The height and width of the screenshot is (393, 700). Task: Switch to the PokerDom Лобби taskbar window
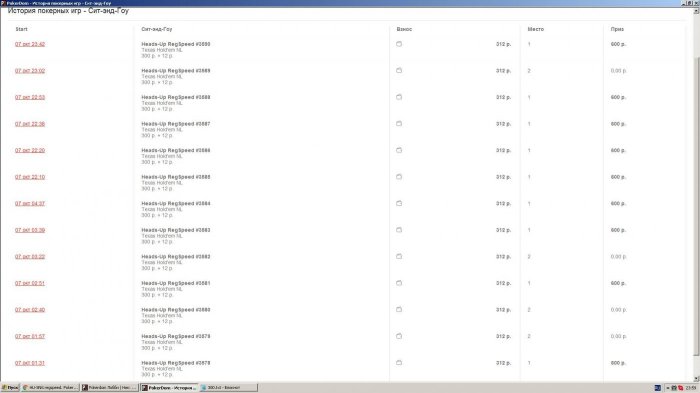click(109, 388)
